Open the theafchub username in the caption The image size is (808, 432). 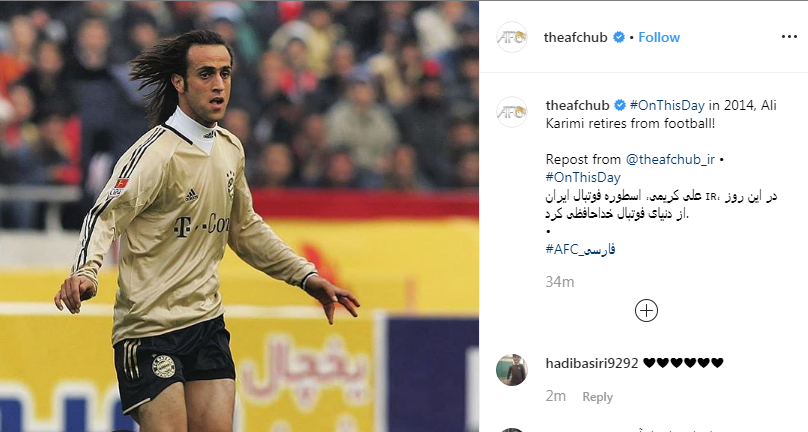(x=578, y=105)
